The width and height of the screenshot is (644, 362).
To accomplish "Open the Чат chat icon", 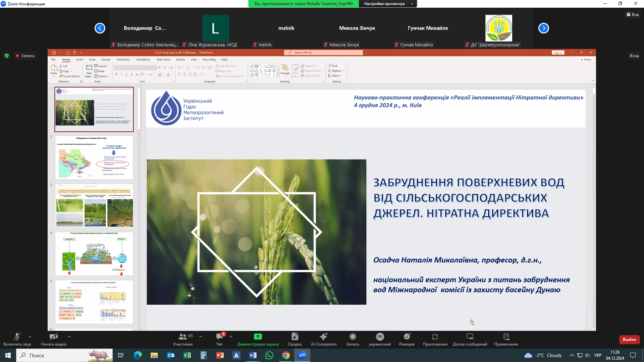I will 220,337.
